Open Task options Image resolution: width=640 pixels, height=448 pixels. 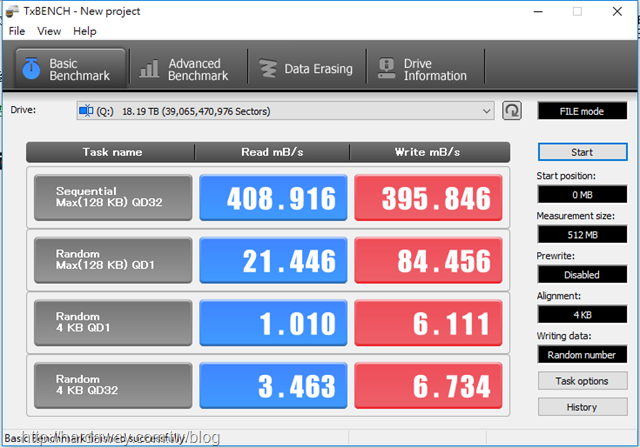click(x=582, y=381)
